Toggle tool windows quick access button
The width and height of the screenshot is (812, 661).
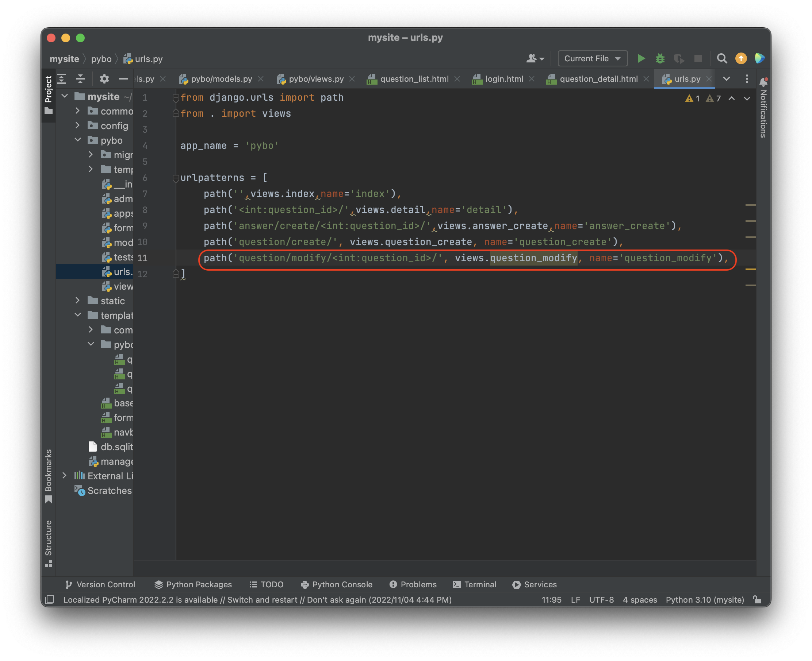click(50, 600)
